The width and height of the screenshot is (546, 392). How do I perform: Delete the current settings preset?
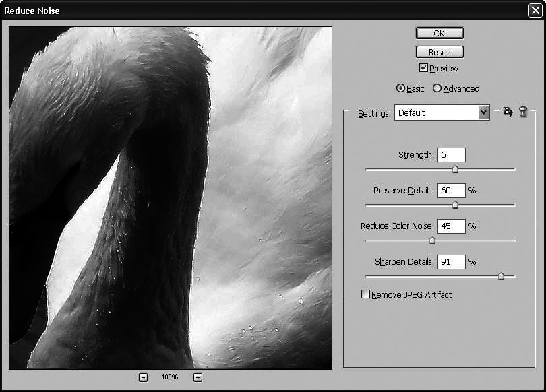pos(523,112)
